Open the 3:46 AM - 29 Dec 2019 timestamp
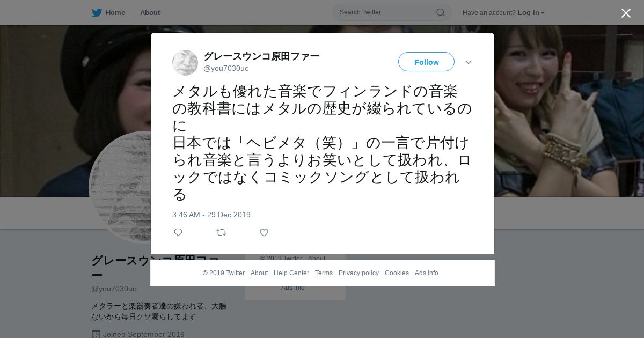The width and height of the screenshot is (644, 338). click(211, 215)
